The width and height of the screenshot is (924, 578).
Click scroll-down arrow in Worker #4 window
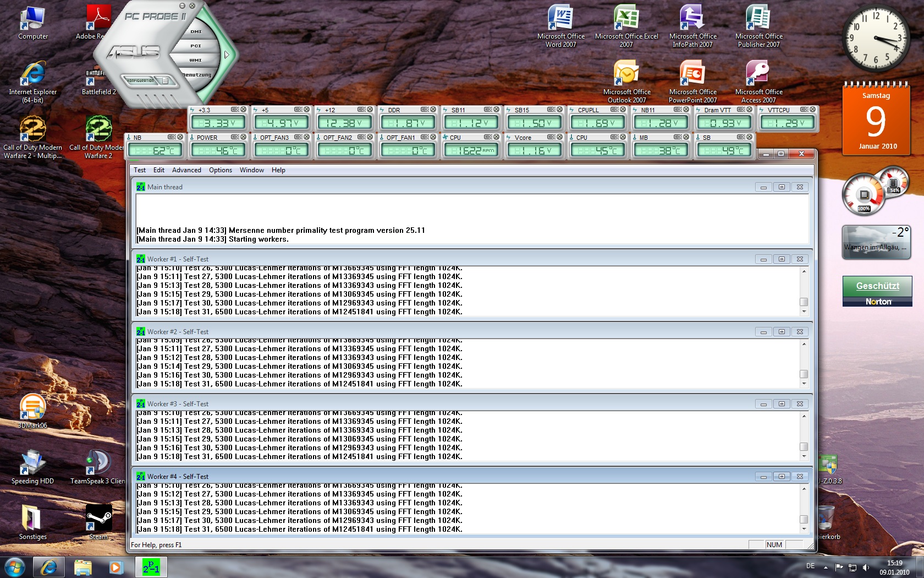tap(804, 529)
